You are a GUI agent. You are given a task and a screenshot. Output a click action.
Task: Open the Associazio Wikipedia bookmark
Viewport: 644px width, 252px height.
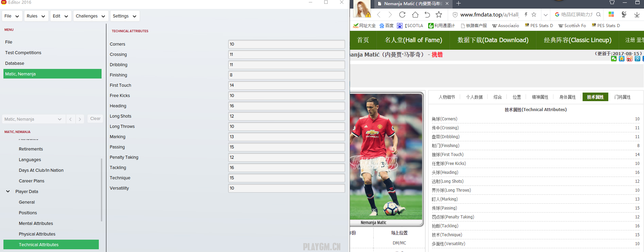[505, 26]
